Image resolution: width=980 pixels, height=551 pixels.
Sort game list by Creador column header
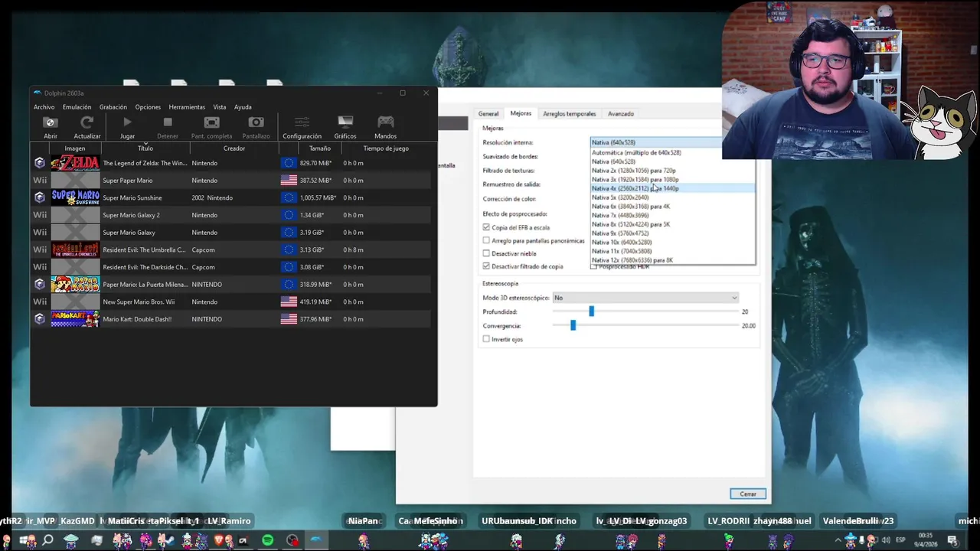tap(234, 148)
